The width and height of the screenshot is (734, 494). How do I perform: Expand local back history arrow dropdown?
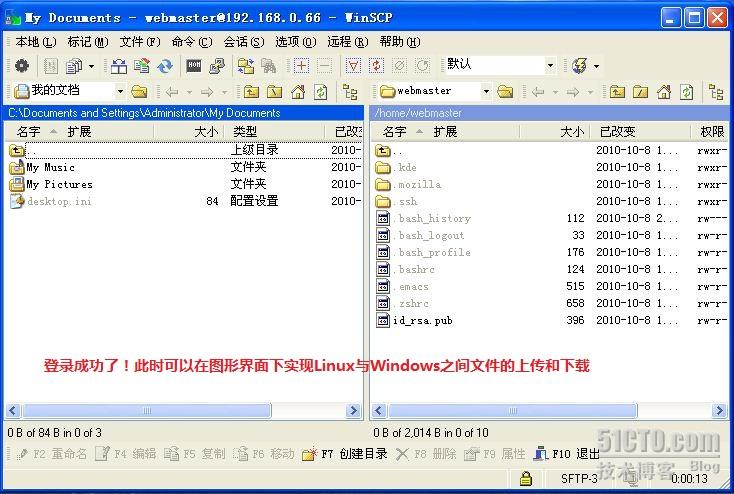(x=189, y=92)
